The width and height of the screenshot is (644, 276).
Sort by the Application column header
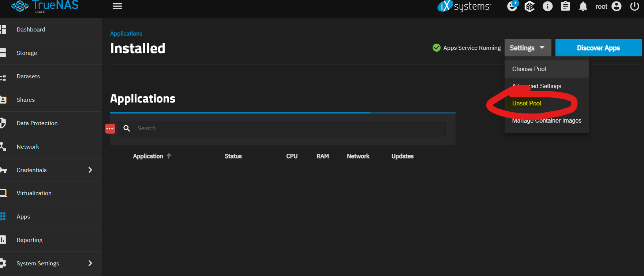tap(148, 156)
